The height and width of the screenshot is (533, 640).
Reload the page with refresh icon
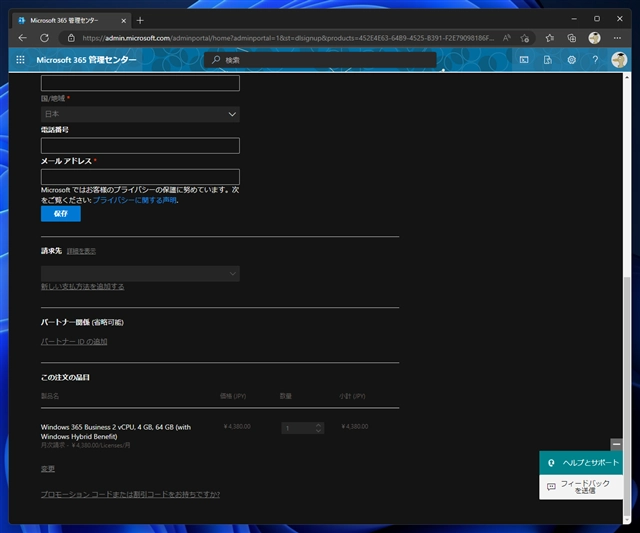(44, 38)
